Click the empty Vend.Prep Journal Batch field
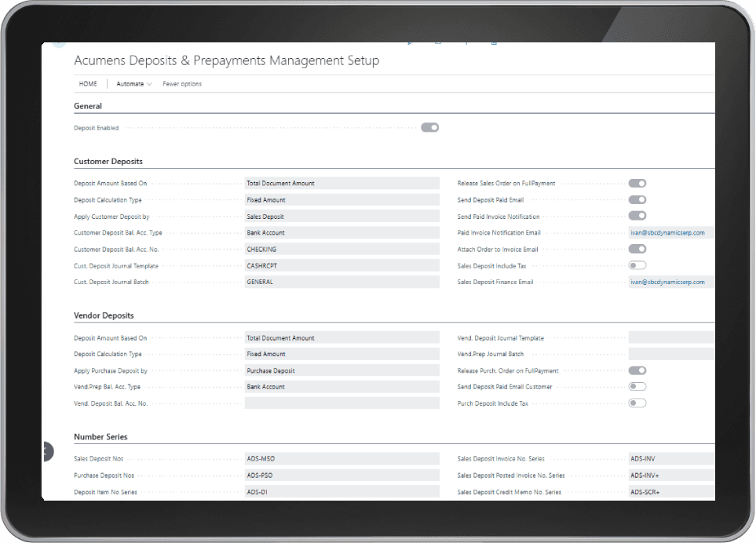This screenshot has height=543, width=756. 671,354
